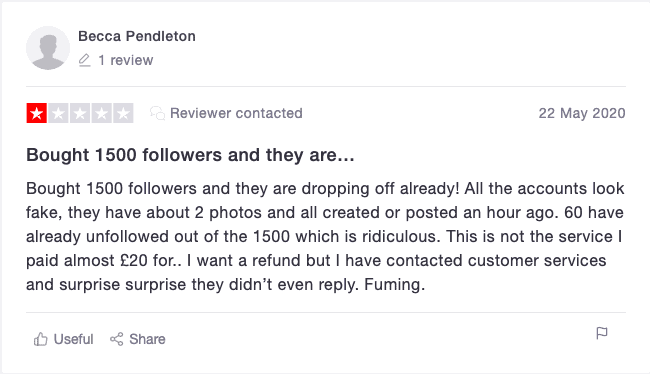Click the 22 May 2020 date
The height and width of the screenshot is (374, 650).
point(582,113)
